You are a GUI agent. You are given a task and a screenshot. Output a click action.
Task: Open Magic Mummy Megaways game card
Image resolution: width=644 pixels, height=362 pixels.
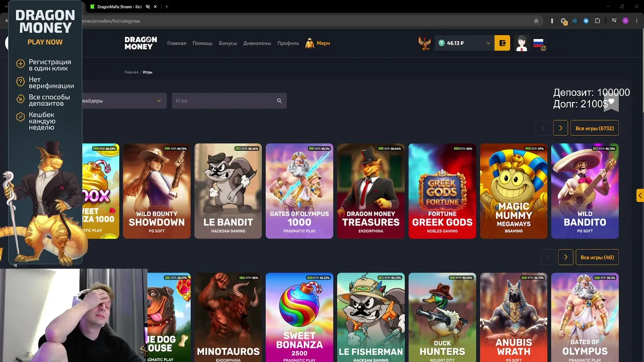coord(514,191)
